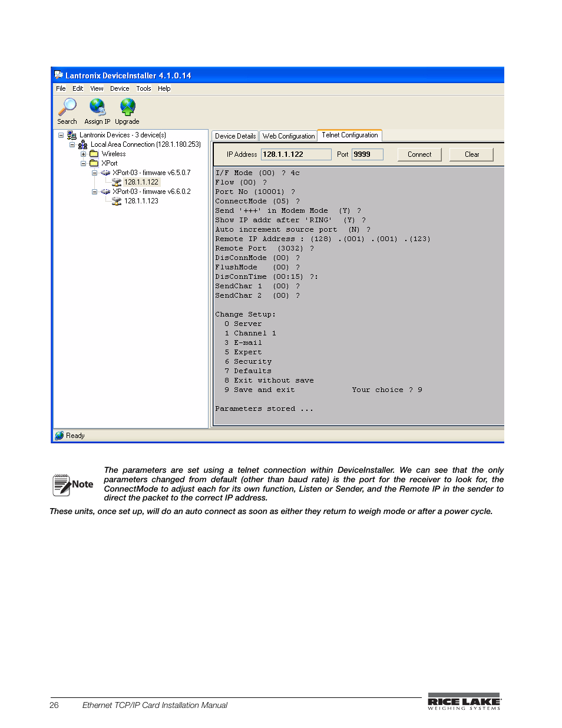Collapse the XPort-03 firmware v6.6.0.2 node

pos(94,192)
